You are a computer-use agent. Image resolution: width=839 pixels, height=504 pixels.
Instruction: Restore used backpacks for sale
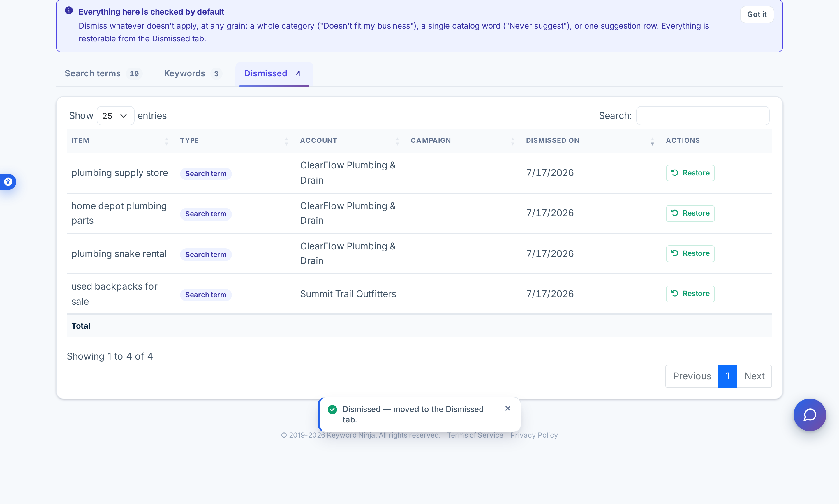pyautogui.click(x=690, y=294)
